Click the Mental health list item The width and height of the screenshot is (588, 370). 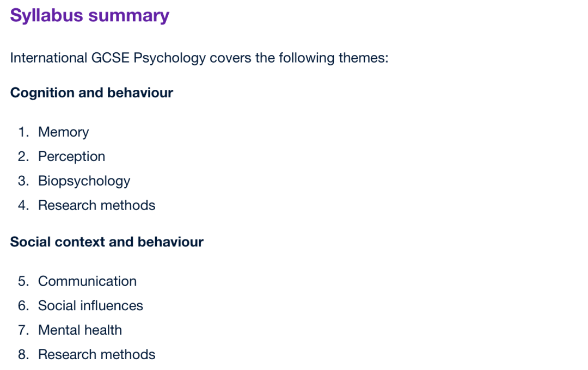point(80,330)
